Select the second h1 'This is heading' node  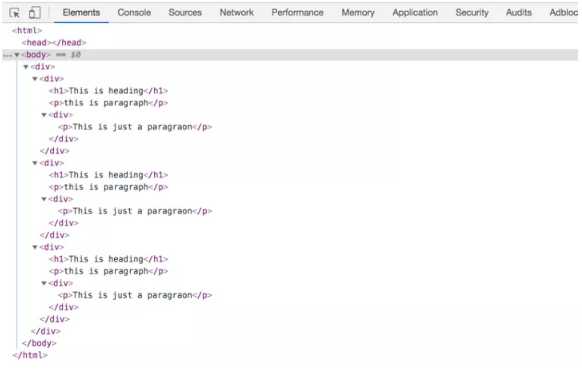(108, 175)
